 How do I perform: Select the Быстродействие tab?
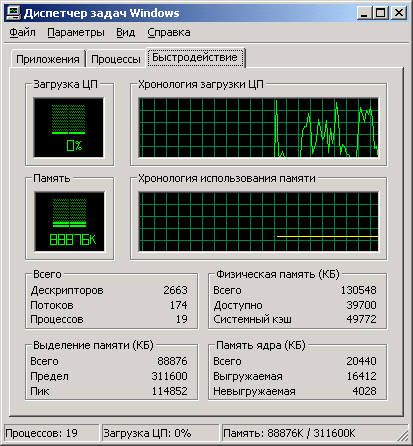pos(195,57)
